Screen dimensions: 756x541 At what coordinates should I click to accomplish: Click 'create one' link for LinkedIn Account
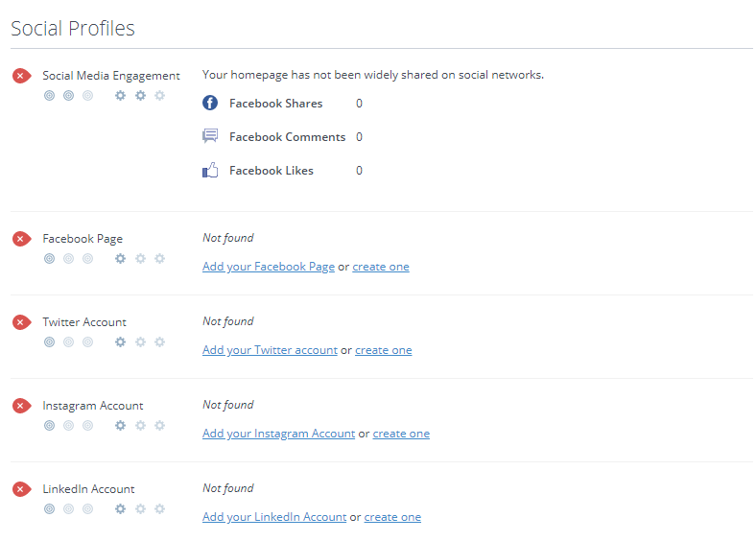pos(392,517)
